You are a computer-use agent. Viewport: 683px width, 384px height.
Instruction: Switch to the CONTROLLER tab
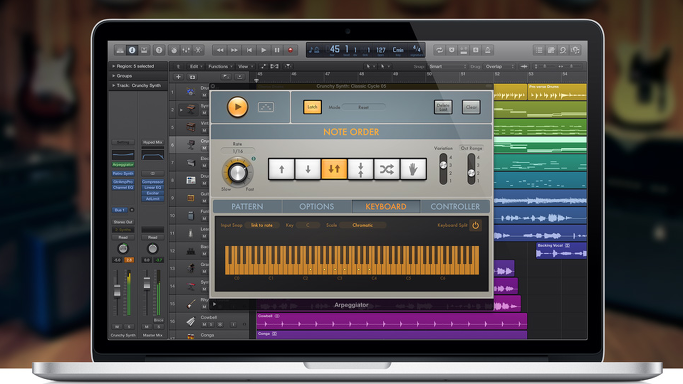(455, 206)
